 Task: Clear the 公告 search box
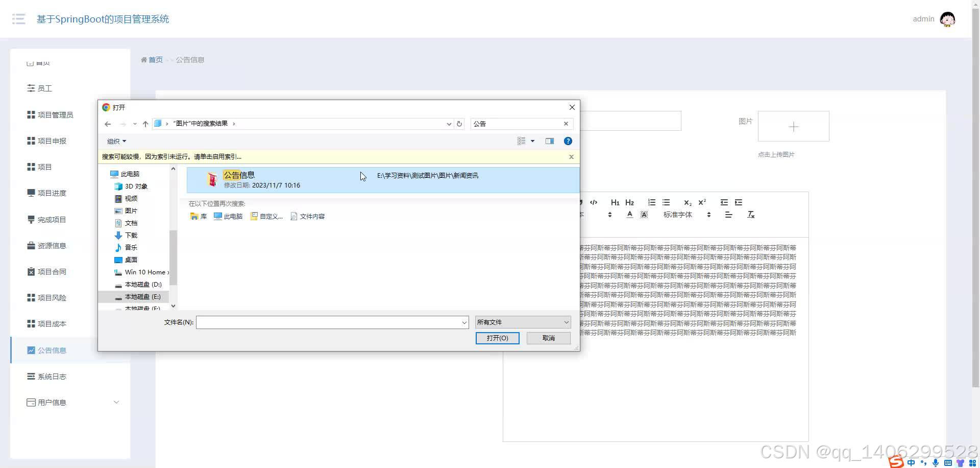566,124
